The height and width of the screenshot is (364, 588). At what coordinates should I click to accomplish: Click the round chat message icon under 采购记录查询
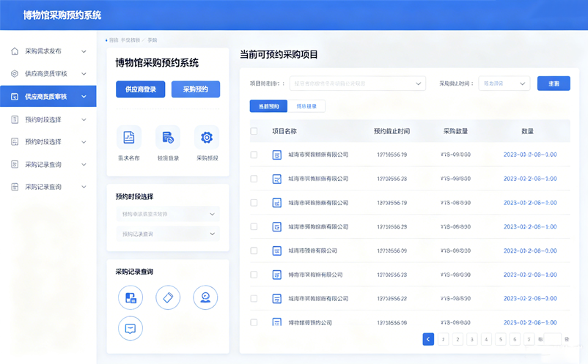pos(131,328)
